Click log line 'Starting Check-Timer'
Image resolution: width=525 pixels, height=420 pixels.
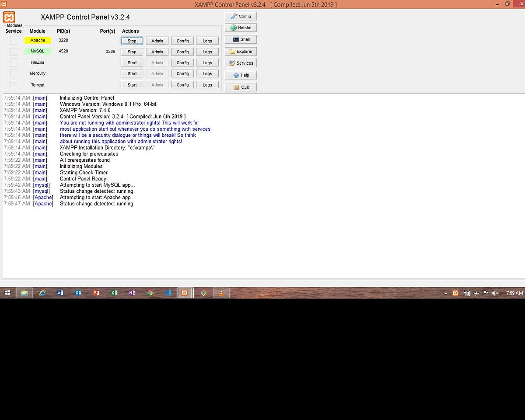point(84,173)
